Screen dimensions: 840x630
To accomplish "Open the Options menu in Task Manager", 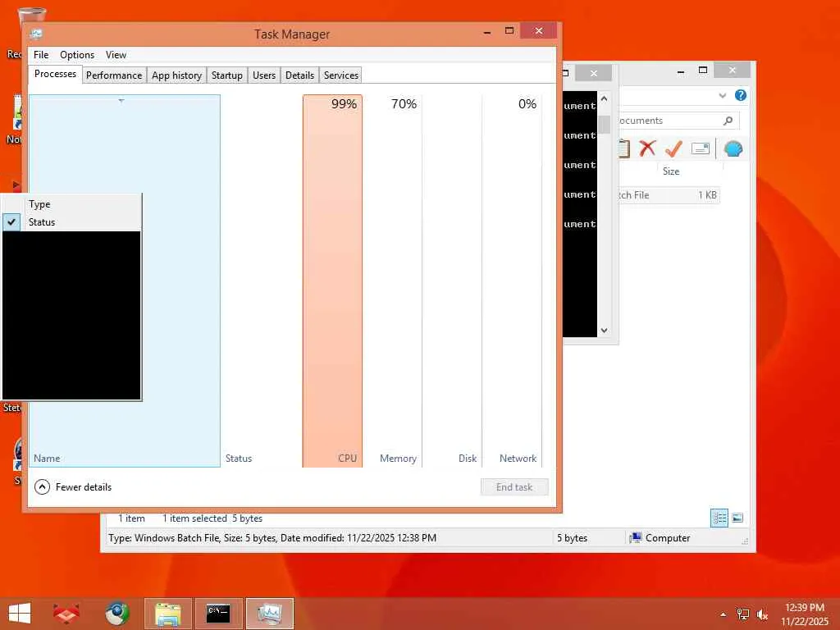I will tap(77, 55).
